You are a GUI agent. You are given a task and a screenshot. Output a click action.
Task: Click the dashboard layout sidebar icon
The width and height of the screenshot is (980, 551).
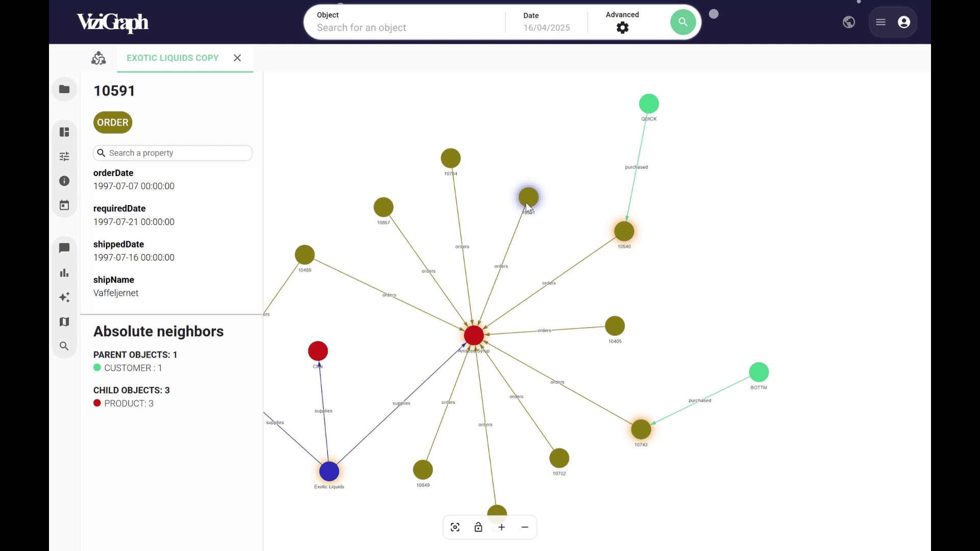[64, 132]
